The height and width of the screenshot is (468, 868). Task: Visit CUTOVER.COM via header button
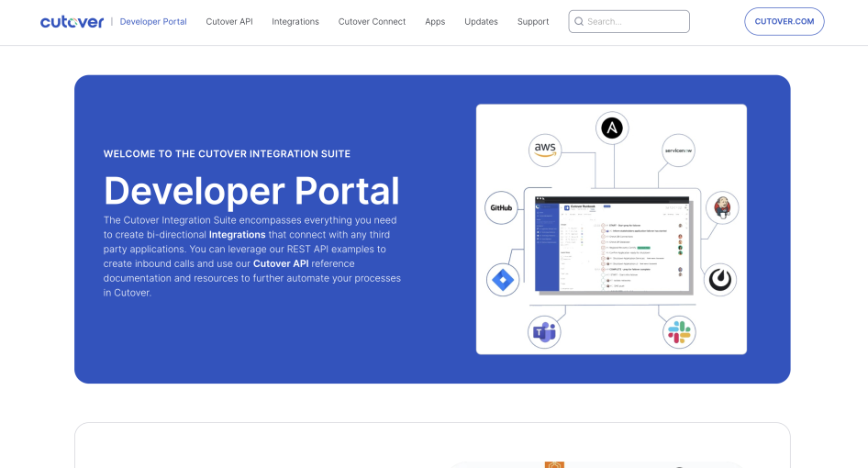[x=784, y=22]
